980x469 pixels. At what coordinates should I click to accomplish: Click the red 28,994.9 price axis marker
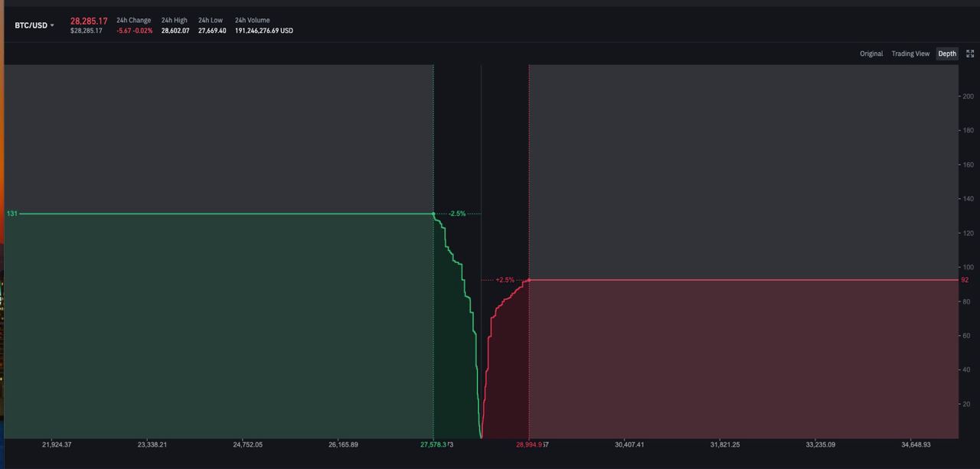point(529,445)
